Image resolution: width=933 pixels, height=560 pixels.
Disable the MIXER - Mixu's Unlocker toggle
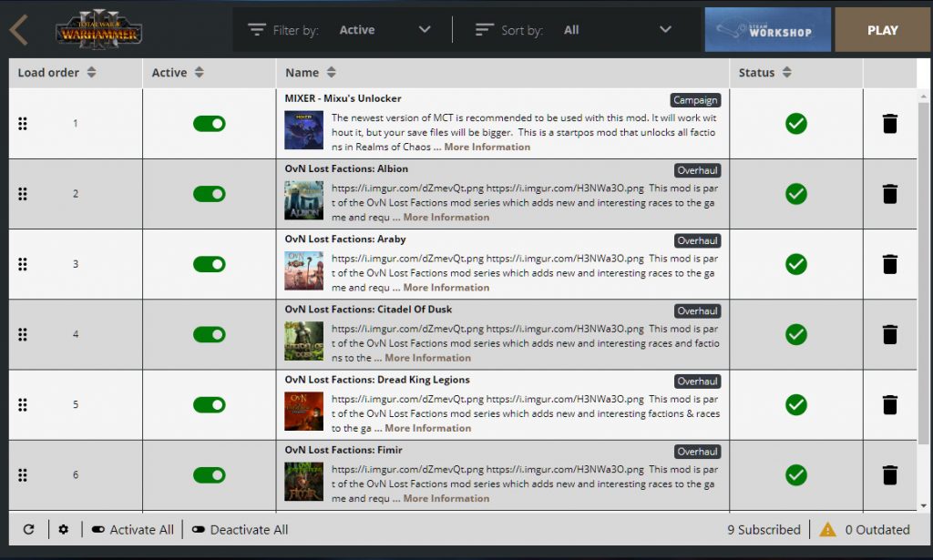click(210, 124)
